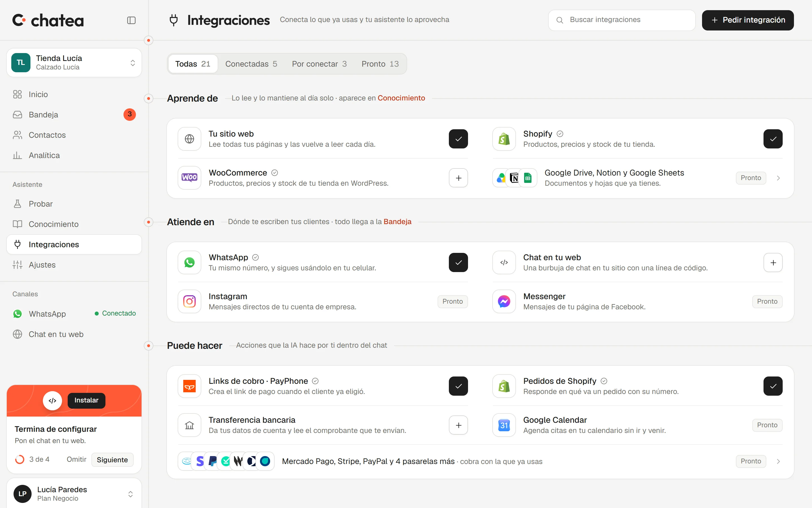Toggle the Tu sitio web connected checkmark
Viewport: 812px width, 508px height.
click(x=458, y=139)
